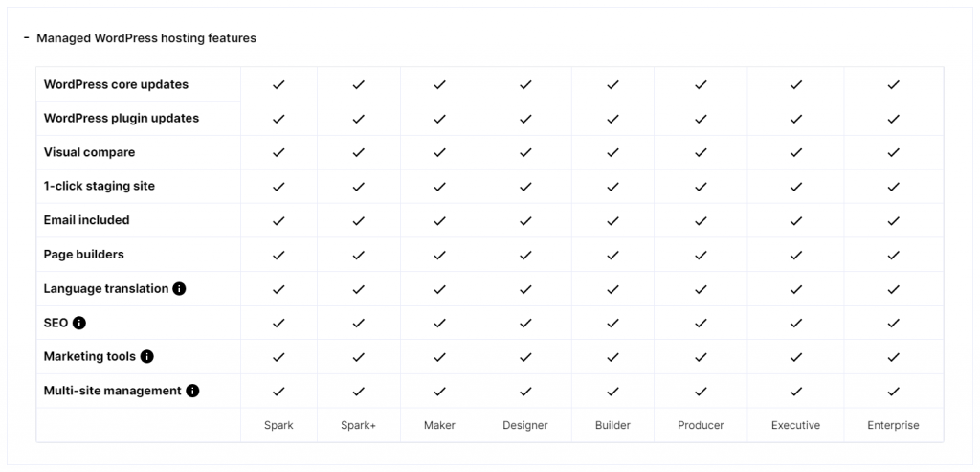Click Builder checkmark for 1-click staging site

click(x=613, y=187)
